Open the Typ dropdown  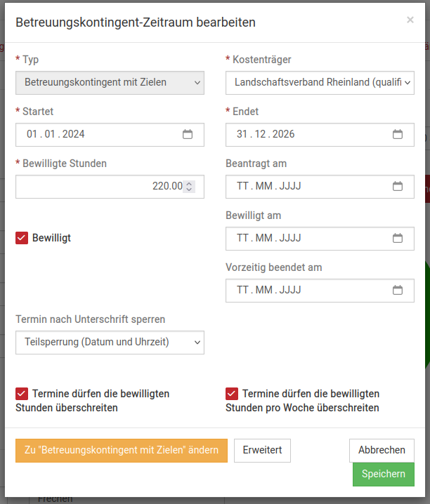[110, 82]
